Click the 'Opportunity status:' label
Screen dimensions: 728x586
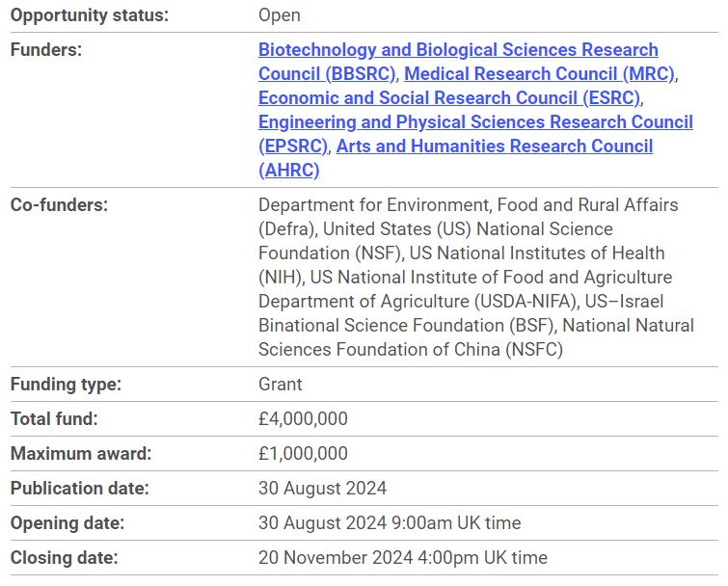point(90,15)
